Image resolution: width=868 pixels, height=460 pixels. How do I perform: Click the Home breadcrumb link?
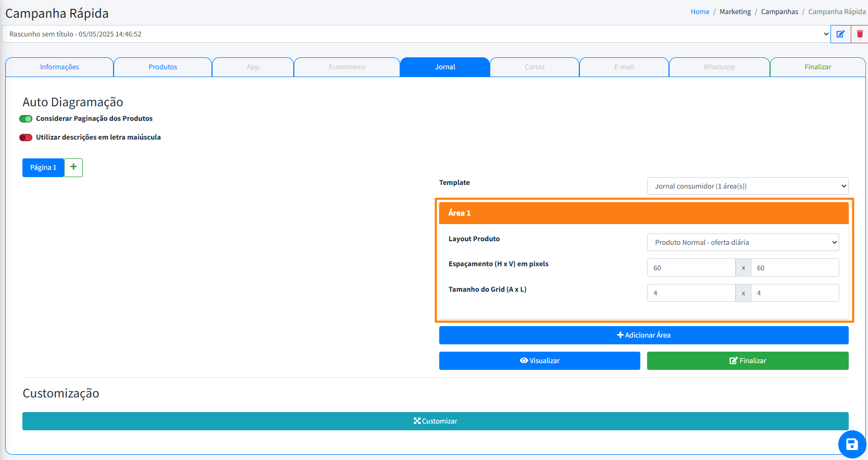pyautogui.click(x=700, y=11)
